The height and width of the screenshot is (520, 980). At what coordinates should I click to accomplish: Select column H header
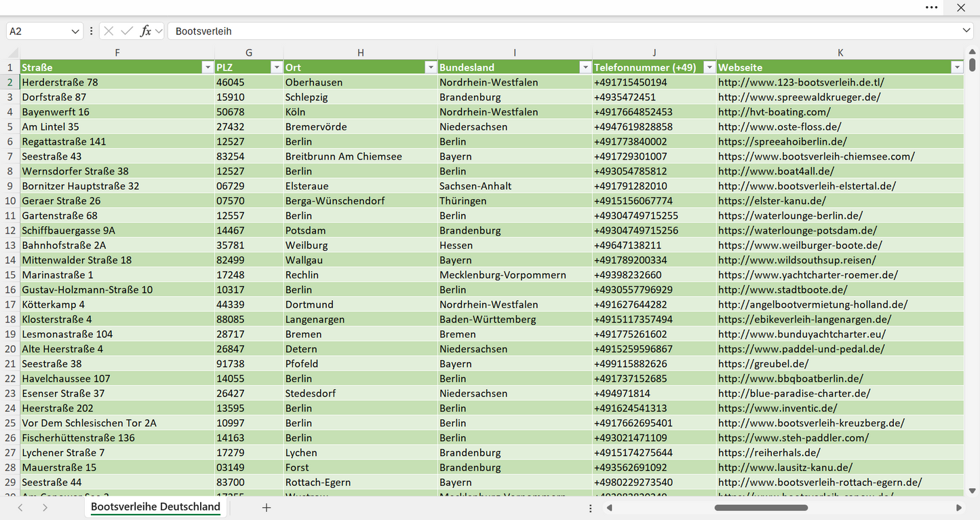tap(360, 53)
